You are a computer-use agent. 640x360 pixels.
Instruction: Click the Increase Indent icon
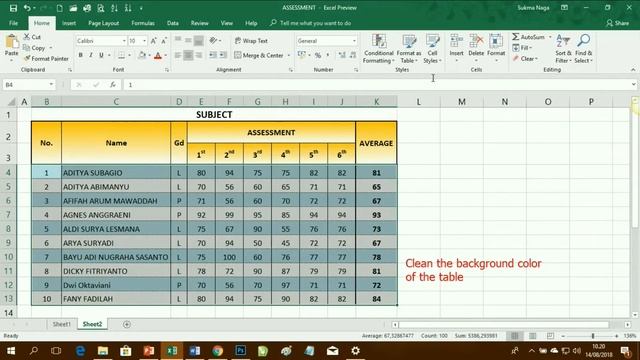coord(223,55)
